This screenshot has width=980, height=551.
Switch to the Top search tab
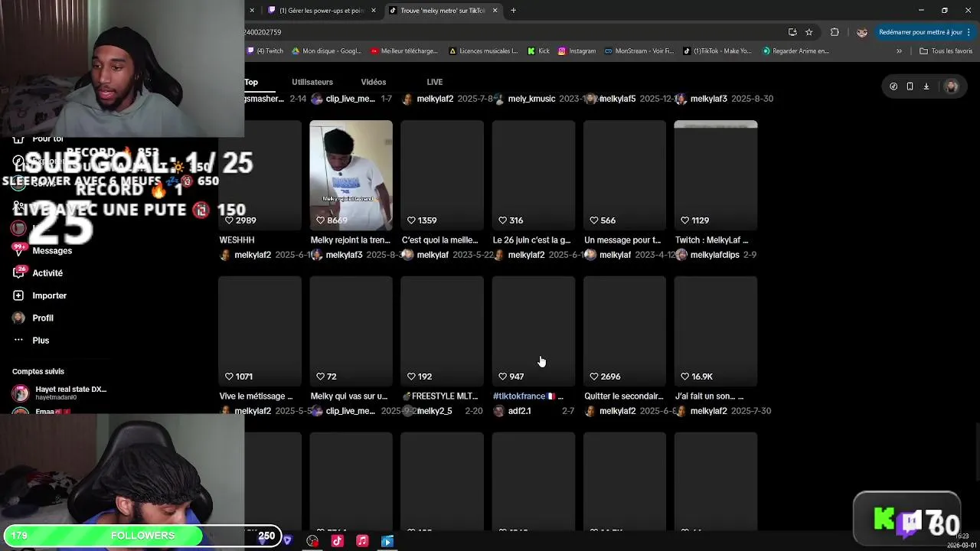coord(251,82)
